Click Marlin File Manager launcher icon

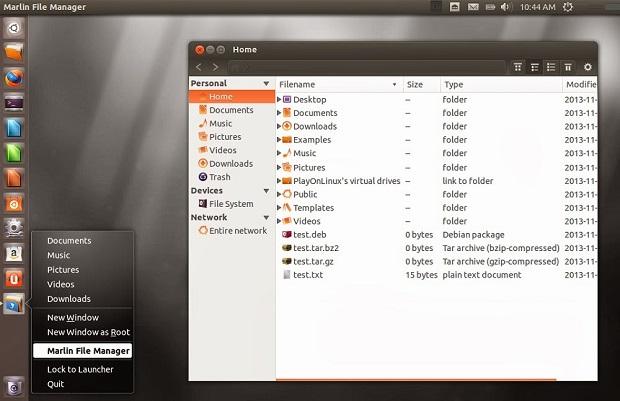pos(14,304)
